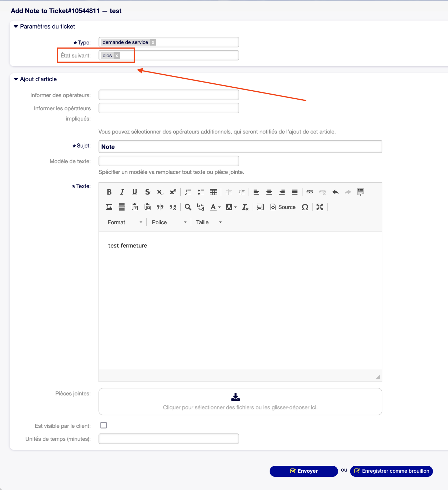Open the Police font dropdown
The image size is (448, 490).
169,222
